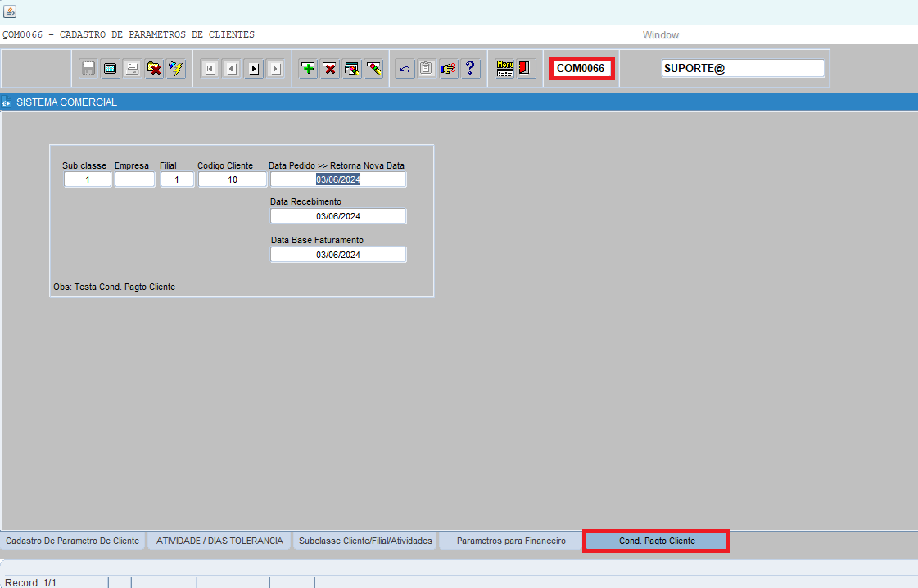The width and height of the screenshot is (918, 588).
Task: Click the empty Empresa field
Action: pos(134,179)
